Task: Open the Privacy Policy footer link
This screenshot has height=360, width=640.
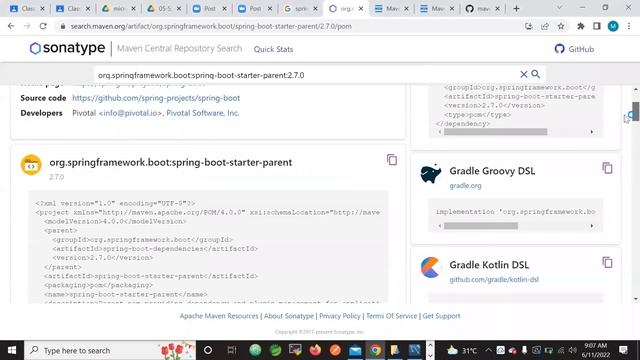Action: tap(340, 316)
